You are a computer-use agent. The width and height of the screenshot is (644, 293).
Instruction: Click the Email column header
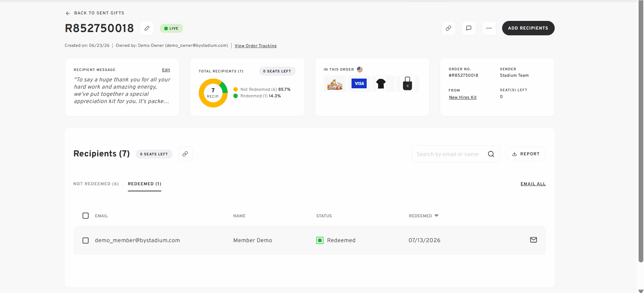[x=101, y=216]
